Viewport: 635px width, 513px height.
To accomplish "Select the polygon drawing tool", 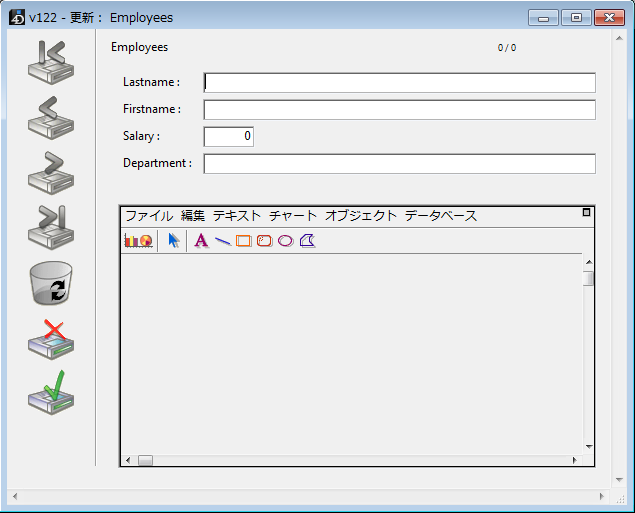I will (x=307, y=241).
